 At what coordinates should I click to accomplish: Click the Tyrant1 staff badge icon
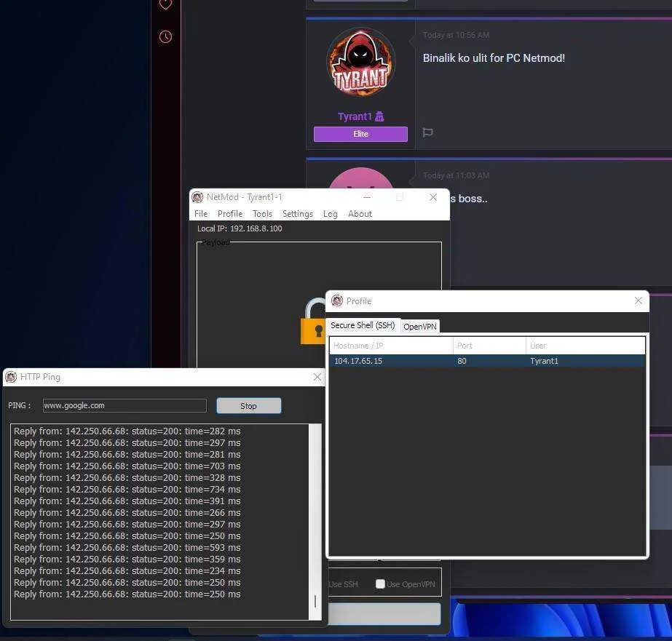coord(379,116)
